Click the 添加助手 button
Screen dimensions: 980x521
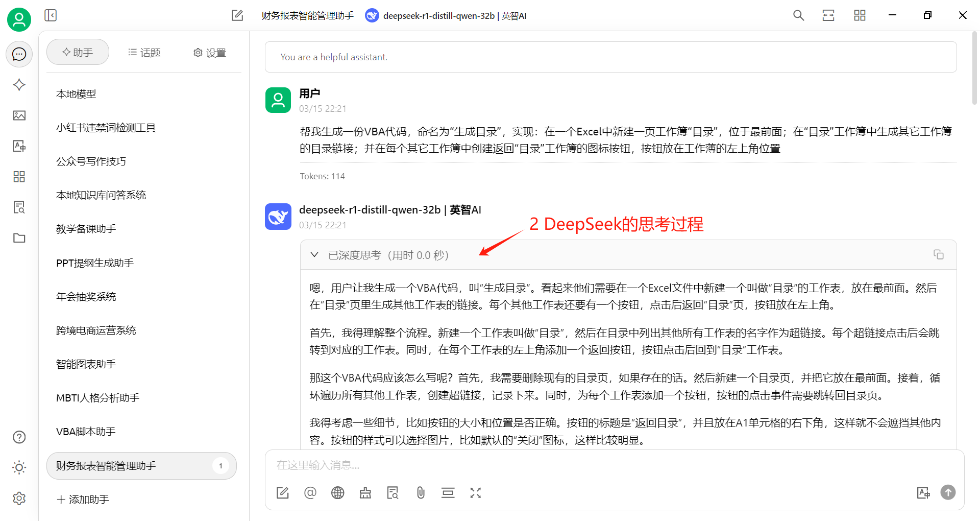coord(83,500)
